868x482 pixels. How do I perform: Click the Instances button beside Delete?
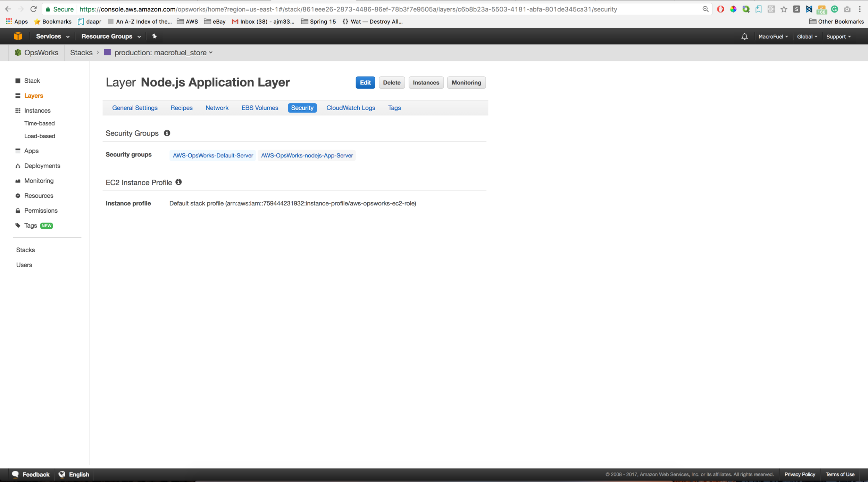click(x=426, y=83)
